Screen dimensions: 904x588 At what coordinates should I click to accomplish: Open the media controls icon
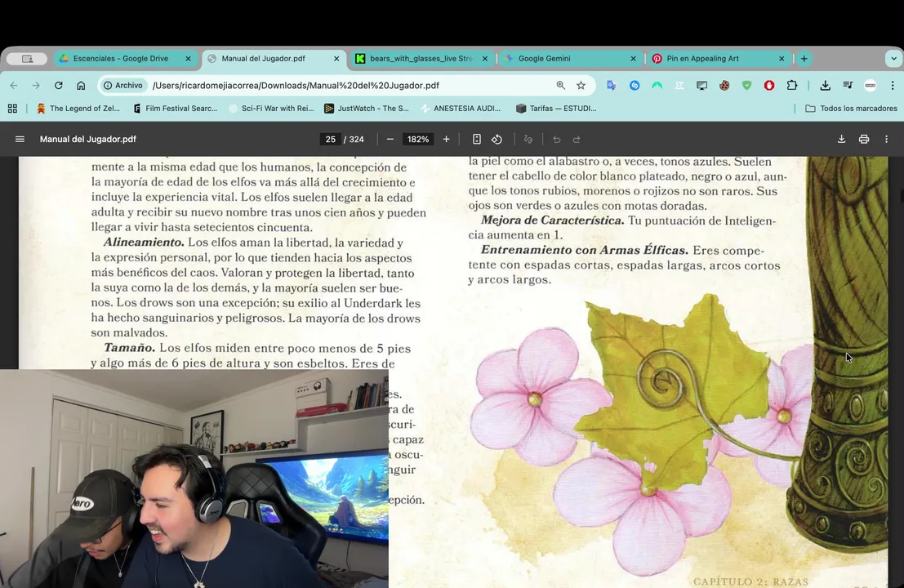pyautogui.click(x=848, y=85)
